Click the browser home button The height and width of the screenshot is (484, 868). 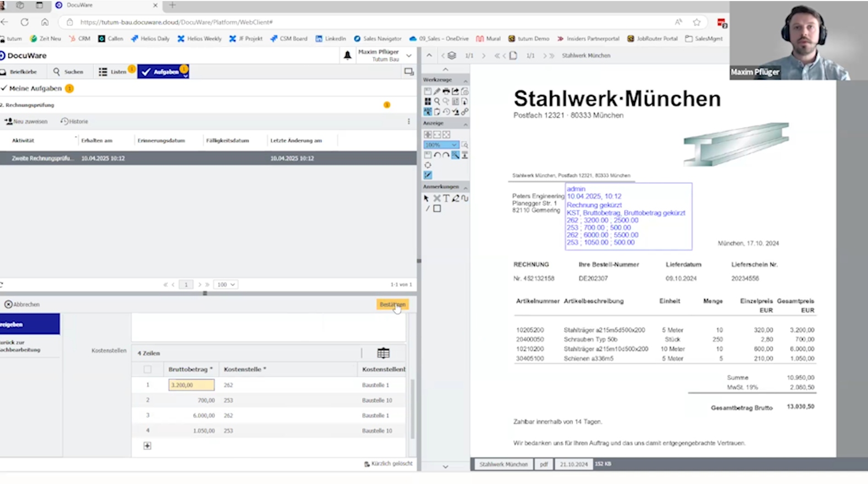(45, 22)
